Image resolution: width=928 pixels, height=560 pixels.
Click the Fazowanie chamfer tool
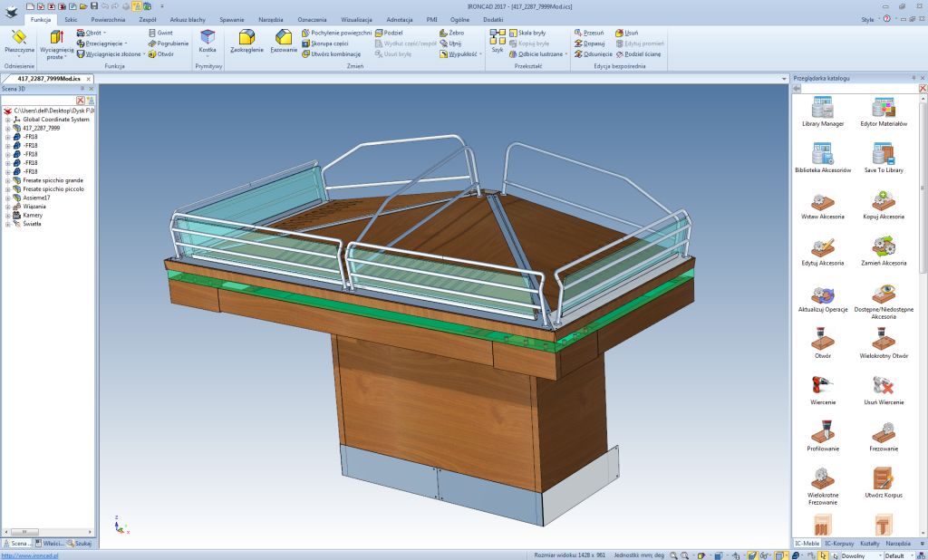[x=285, y=40]
